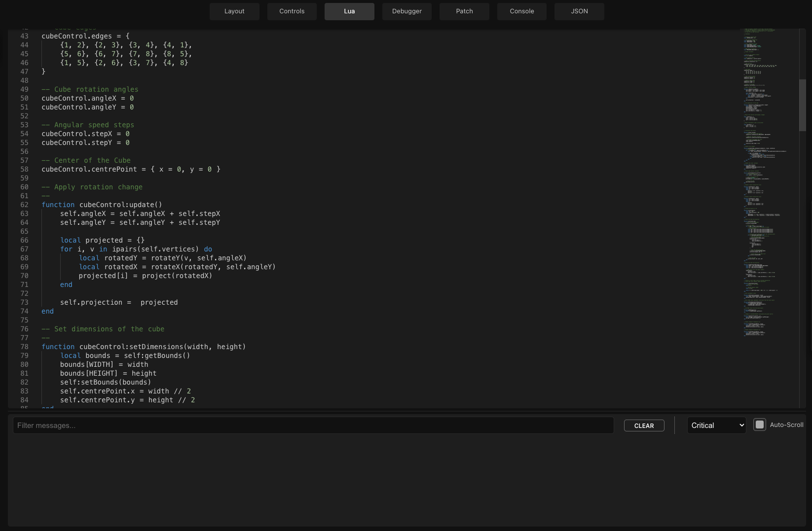812x531 pixels.
Task: Open the Critical severity dropdown
Action: coord(716,425)
